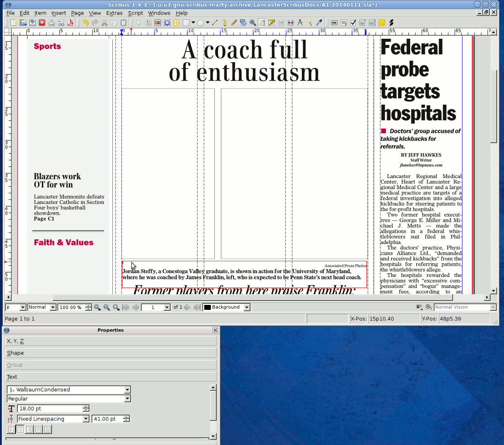Toggle center text alignment in Properties
The image size is (504, 445).
point(20,429)
